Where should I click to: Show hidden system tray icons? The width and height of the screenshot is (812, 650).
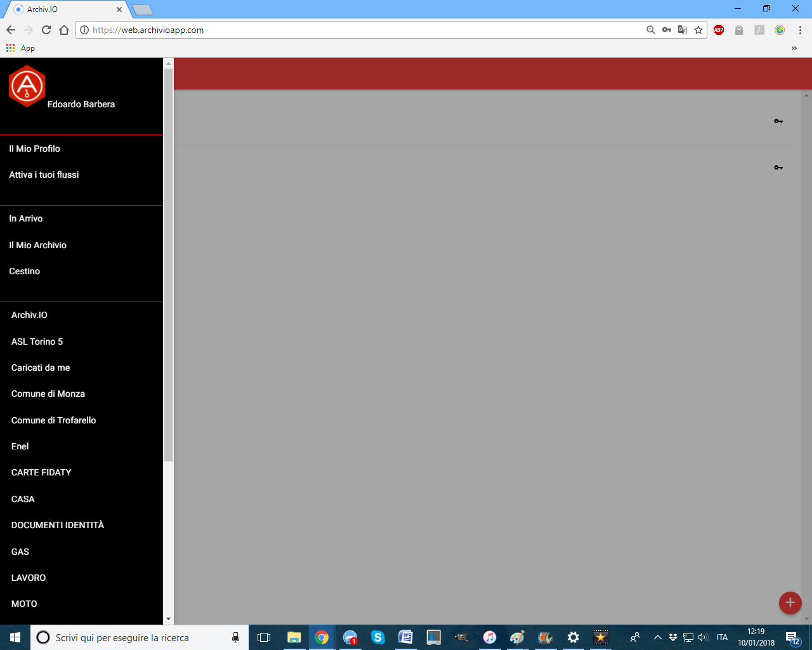[657, 637]
